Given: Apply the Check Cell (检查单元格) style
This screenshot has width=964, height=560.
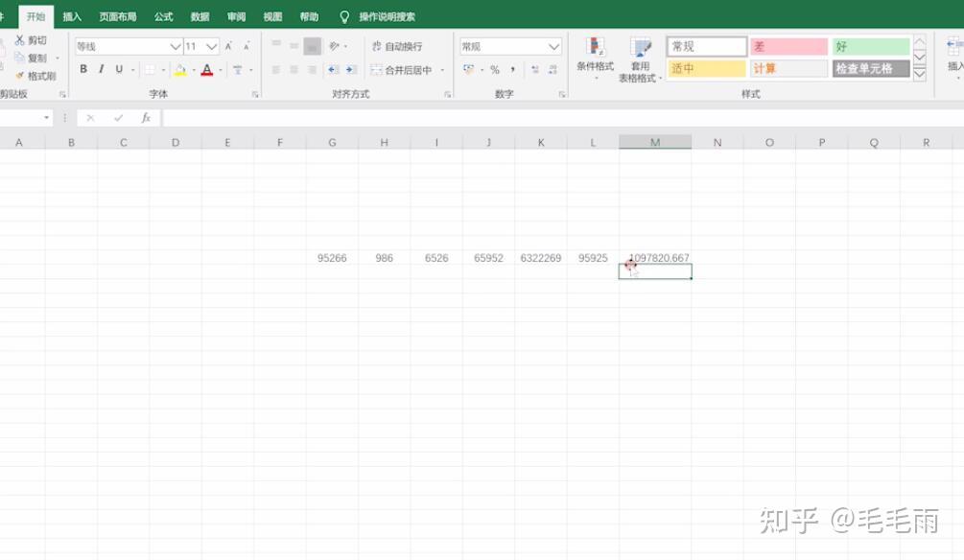Looking at the screenshot, I should pos(871,68).
